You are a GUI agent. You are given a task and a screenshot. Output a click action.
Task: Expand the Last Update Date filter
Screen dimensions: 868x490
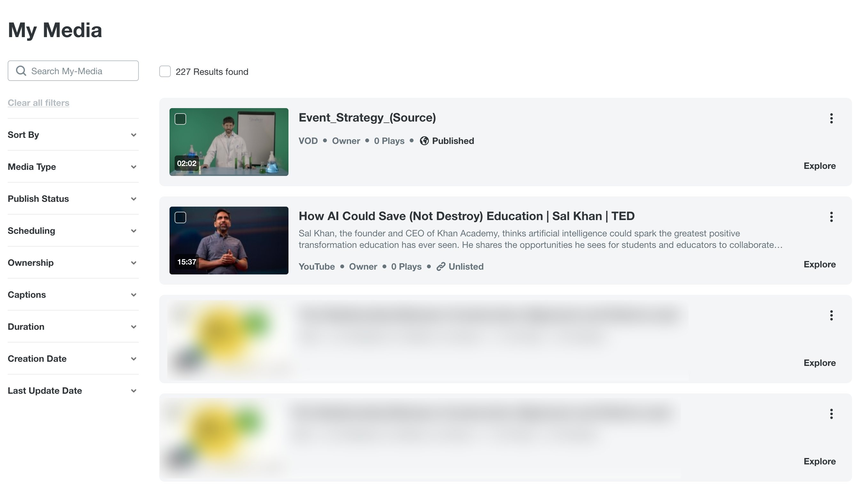(x=73, y=391)
